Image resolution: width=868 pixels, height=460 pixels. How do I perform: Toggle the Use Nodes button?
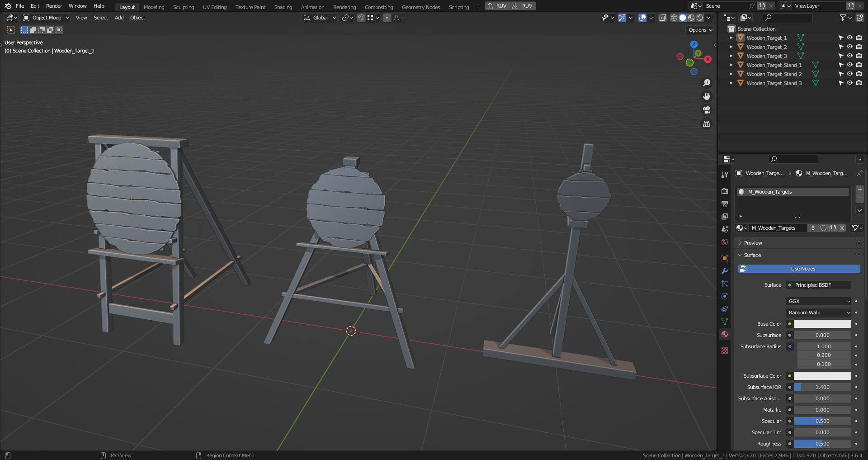pos(799,269)
